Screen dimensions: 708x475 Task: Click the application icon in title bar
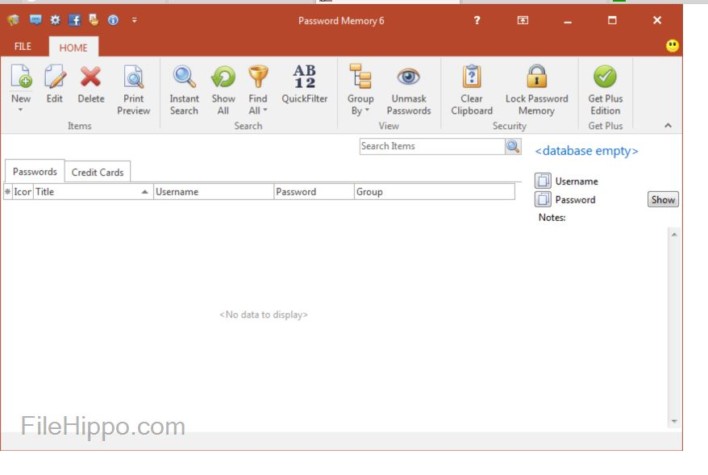(x=14, y=20)
